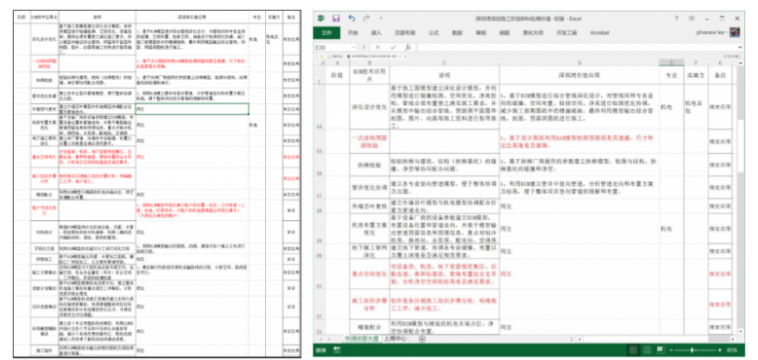Select row 23 header
The height and width of the screenshot is (360, 758).
[319, 327]
